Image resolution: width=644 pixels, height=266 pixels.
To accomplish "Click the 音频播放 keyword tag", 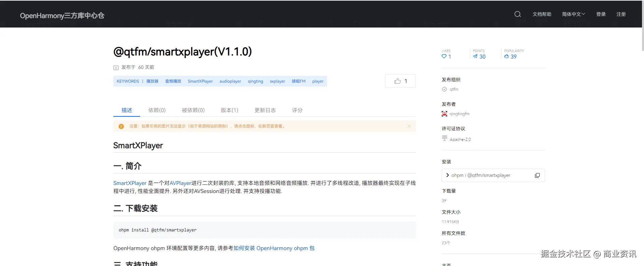I will click(x=173, y=81).
